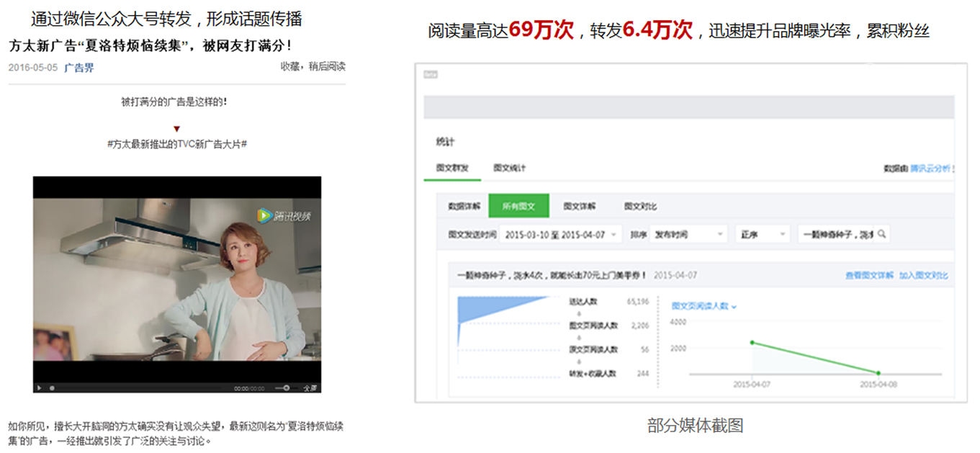
Task: Open the 2015-03-10 至 2015-04-07 date range dropdown
Action: [561, 235]
